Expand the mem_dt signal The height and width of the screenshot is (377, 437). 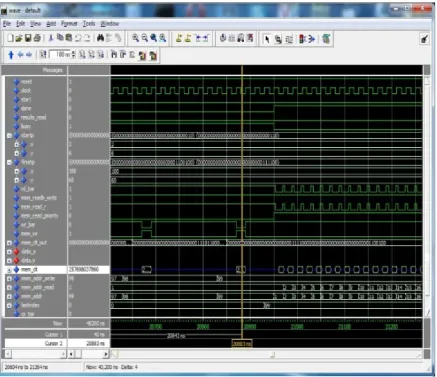(x=9, y=270)
